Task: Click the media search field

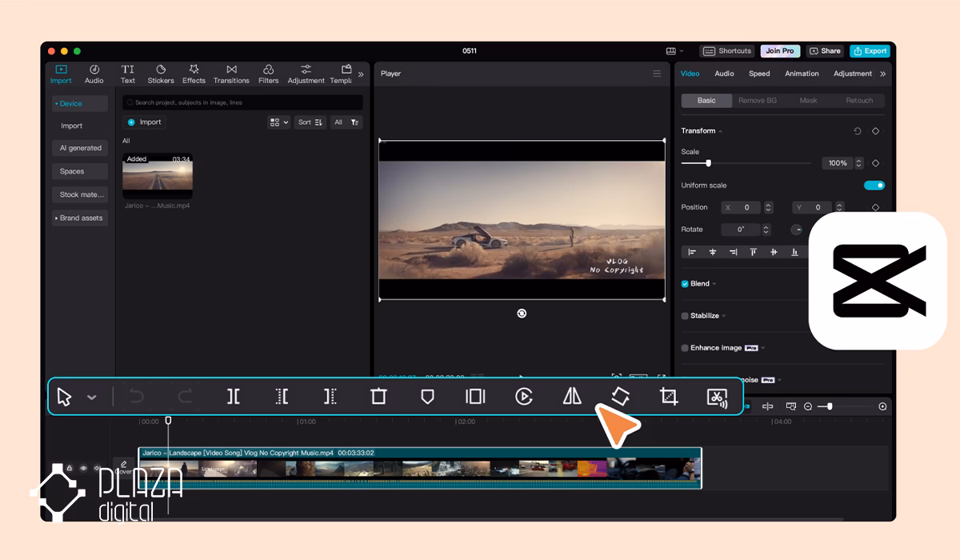Action: tap(242, 102)
